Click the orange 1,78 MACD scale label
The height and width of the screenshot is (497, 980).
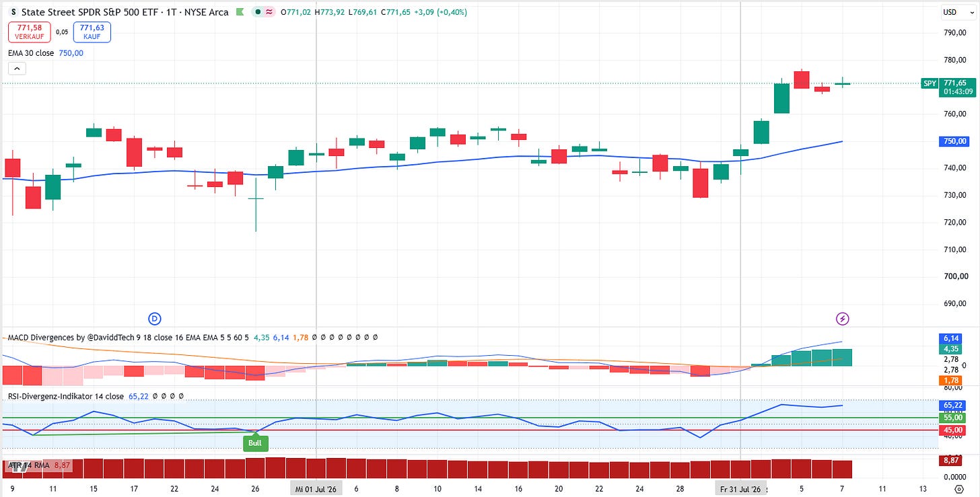(952, 381)
